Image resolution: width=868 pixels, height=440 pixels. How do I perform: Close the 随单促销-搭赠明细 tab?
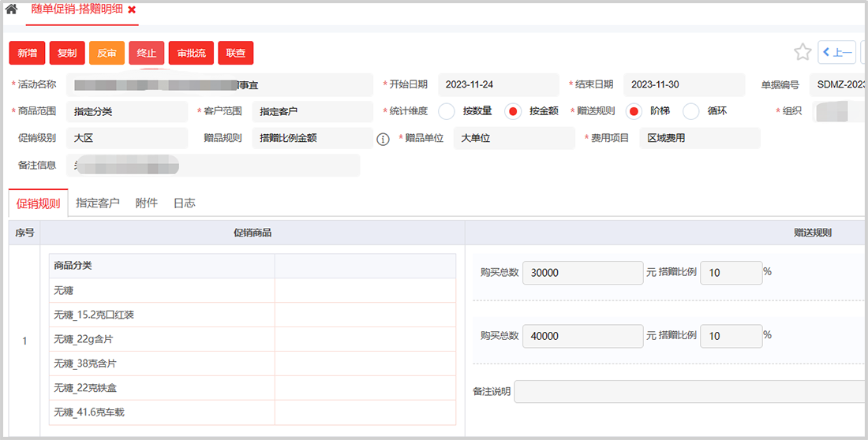[132, 9]
